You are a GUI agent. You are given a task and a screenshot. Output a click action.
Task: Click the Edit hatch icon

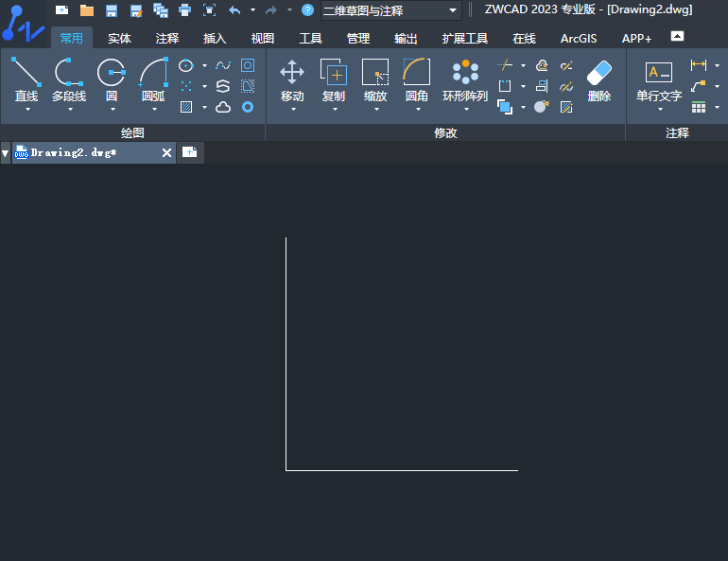(566, 107)
